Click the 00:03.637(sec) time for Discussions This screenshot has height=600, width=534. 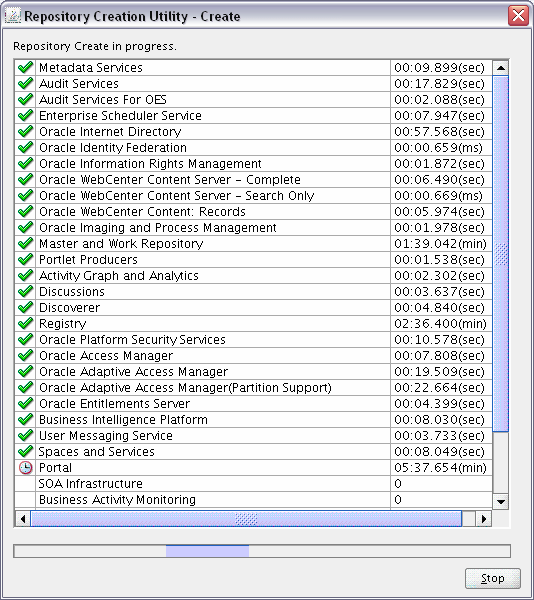click(x=440, y=292)
